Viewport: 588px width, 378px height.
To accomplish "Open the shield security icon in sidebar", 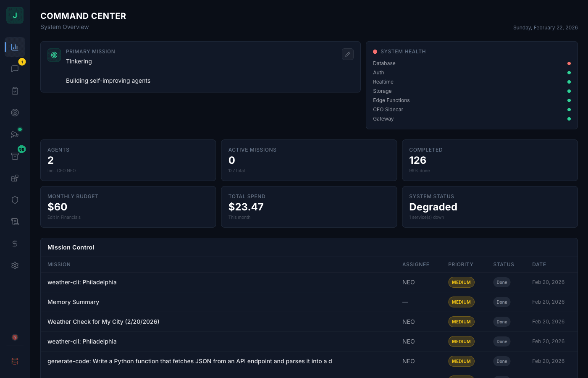I will pos(15,200).
